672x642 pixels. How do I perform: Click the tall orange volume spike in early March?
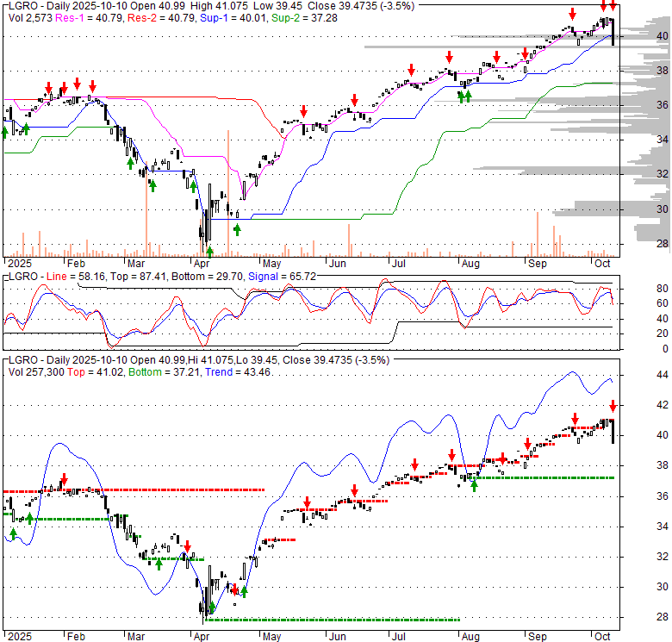tap(146, 210)
